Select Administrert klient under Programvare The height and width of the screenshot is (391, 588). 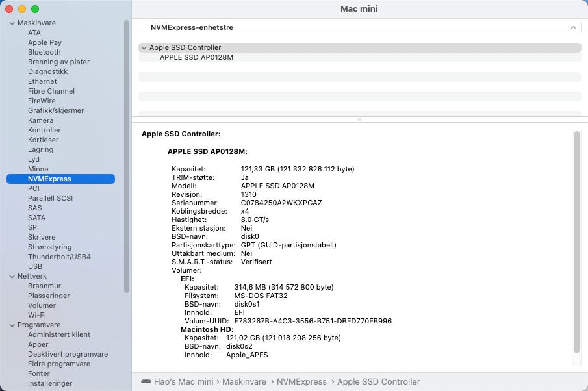coord(59,334)
